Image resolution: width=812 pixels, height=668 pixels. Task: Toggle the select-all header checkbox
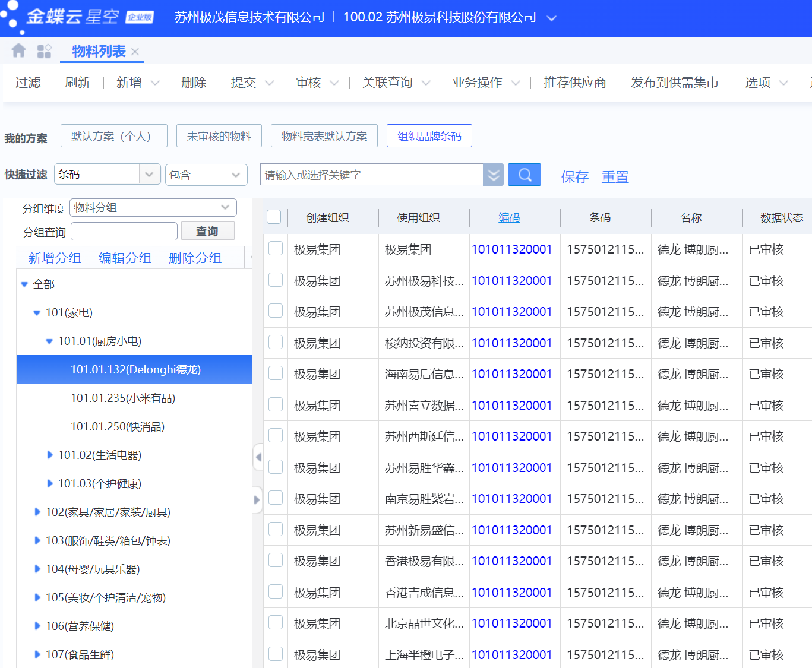tap(274, 217)
